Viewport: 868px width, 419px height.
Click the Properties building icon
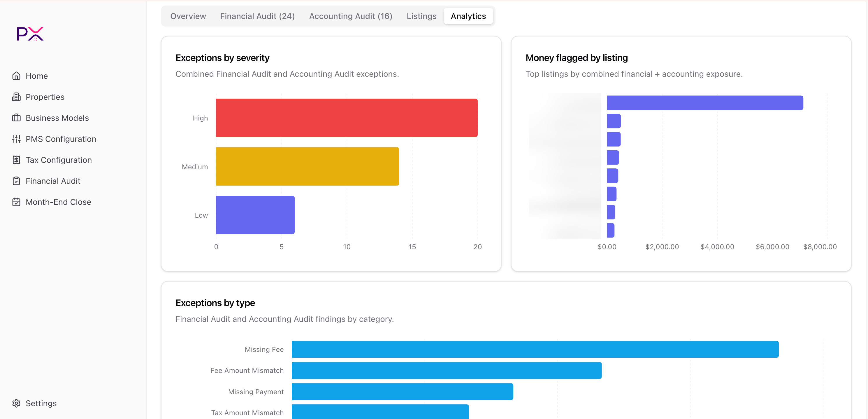tap(16, 97)
